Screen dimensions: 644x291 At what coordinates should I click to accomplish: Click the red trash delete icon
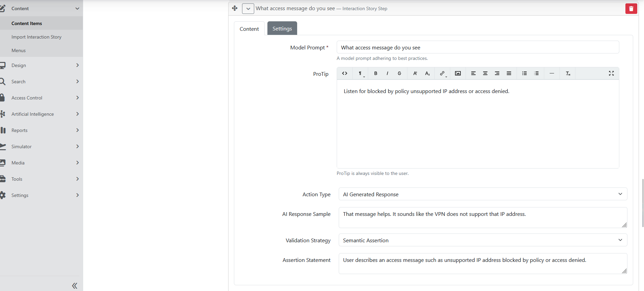(631, 9)
